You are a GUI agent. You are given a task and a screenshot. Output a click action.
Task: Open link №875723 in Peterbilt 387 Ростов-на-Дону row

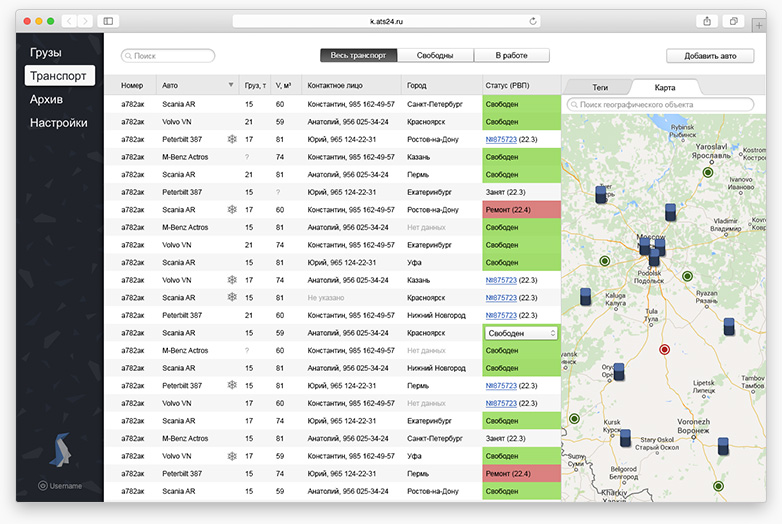501,139
